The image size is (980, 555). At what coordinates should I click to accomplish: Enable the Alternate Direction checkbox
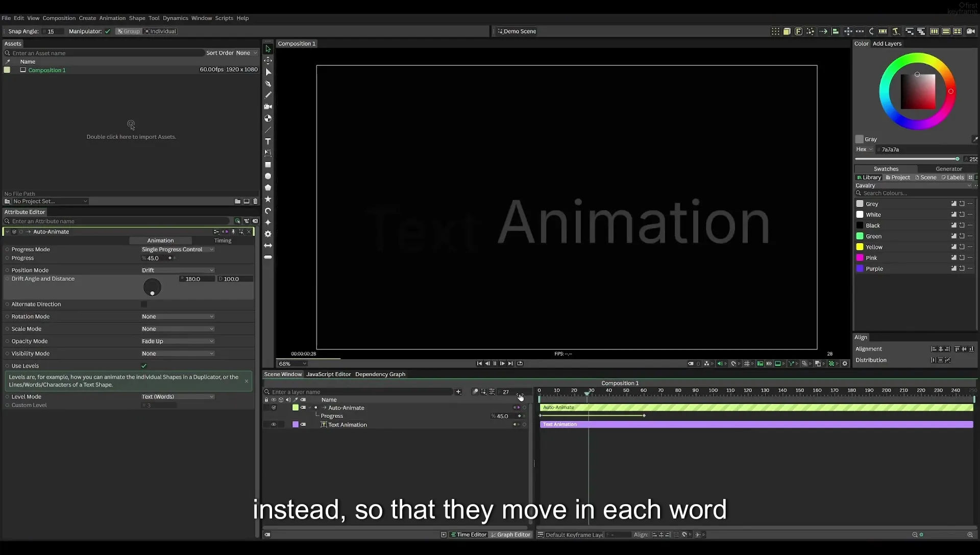coord(144,304)
